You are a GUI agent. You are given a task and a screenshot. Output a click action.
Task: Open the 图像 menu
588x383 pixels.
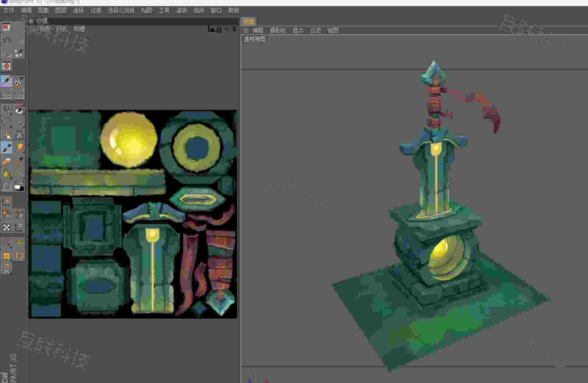[43, 11]
